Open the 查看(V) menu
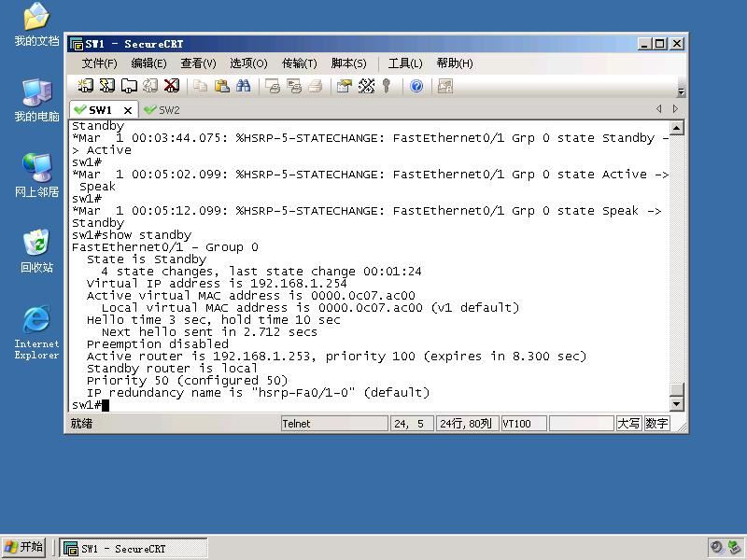The image size is (747, 560). 198,63
